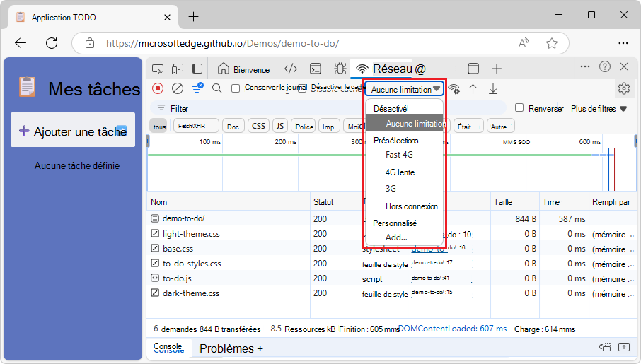Screen dimensions: 641x364
Task: Open the network search magnifier icon
Action: [x=217, y=88]
